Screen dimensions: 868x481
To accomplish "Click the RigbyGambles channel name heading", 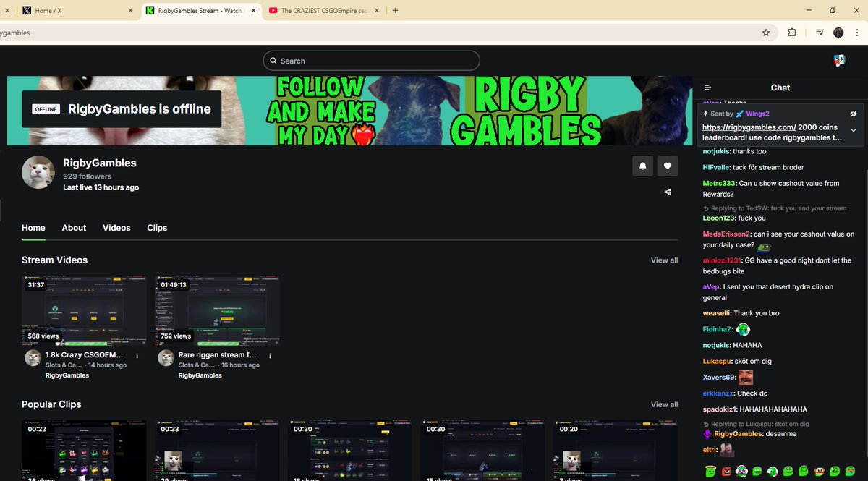I will pyautogui.click(x=100, y=163).
